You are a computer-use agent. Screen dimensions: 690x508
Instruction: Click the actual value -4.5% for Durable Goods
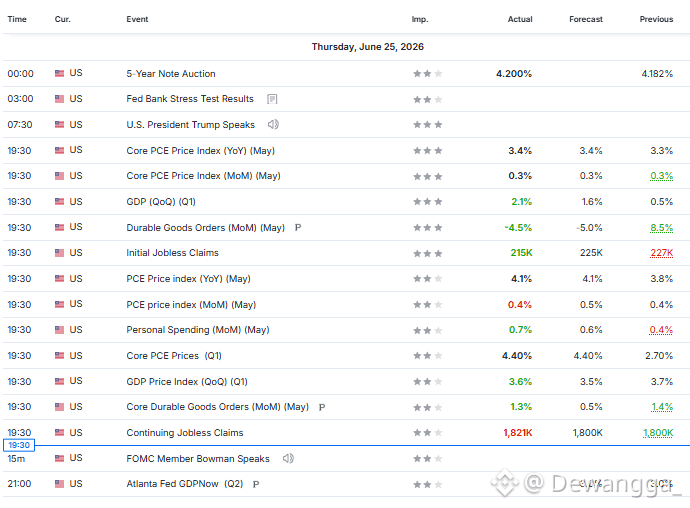pyautogui.click(x=518, y=228)
